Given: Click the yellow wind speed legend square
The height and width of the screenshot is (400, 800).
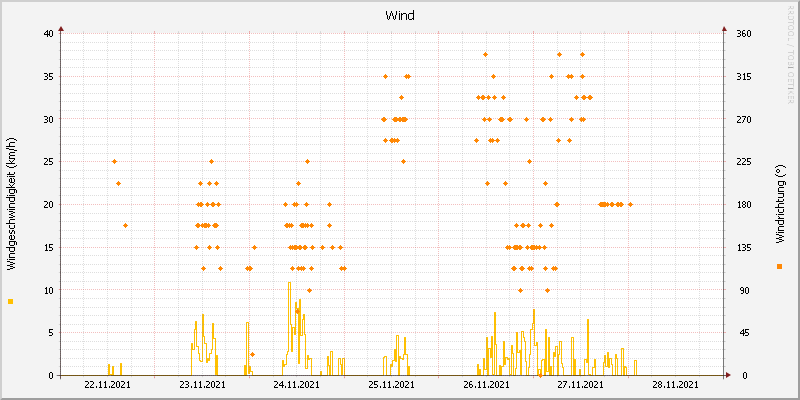Looking at the screenshot, I should [x=11, y=302].
